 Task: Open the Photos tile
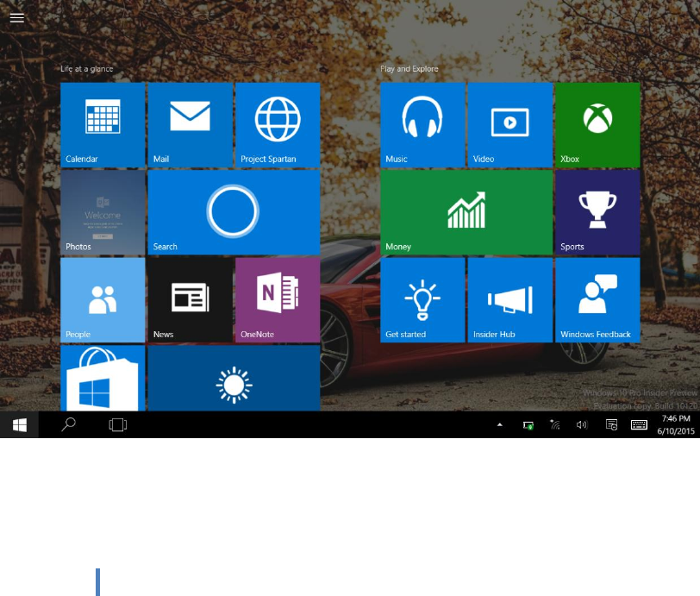point(103,212)
